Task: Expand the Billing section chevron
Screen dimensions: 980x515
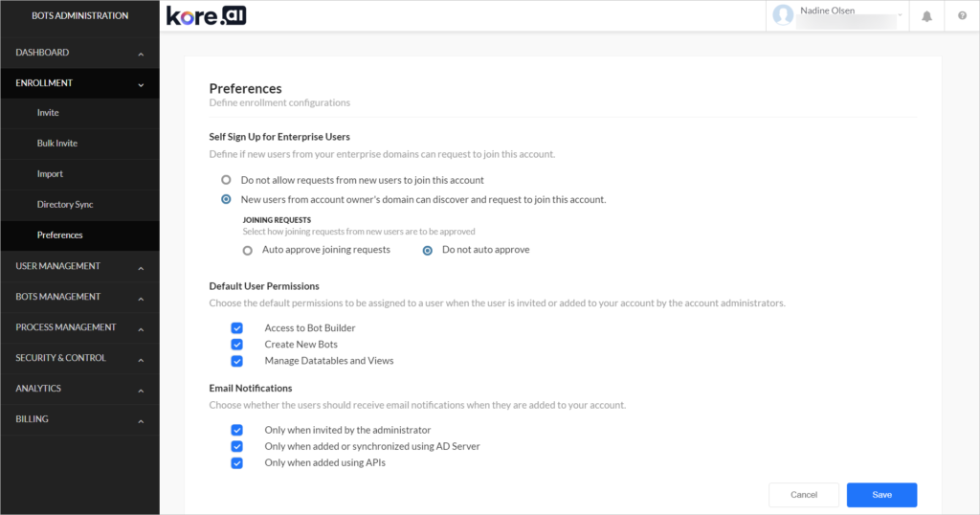Action: tap(141, 421)
